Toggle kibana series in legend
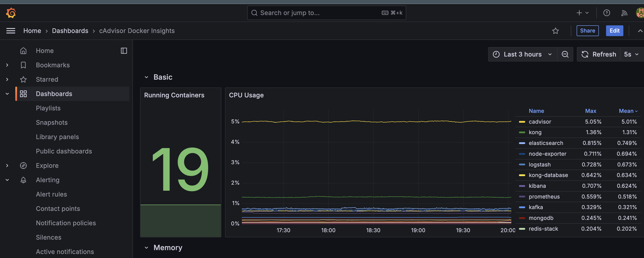This screenshot has width=644, height=258. tap(537, 186)
